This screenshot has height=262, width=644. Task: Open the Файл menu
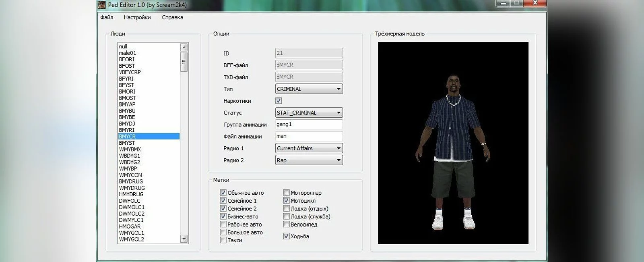[107, 17]
